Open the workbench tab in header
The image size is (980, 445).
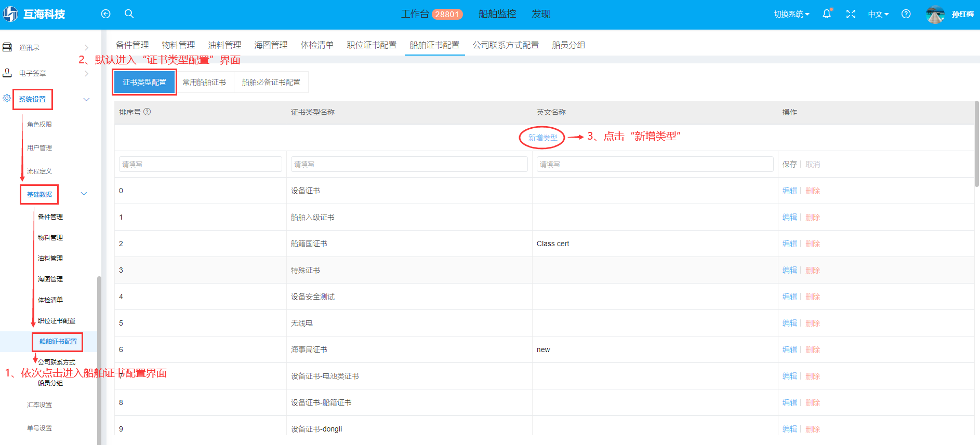tap(415, 14)
